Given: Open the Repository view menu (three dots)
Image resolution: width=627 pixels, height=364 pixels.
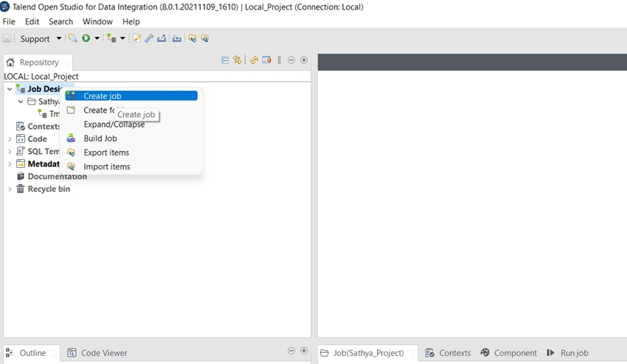Looking at the screenshot, I should click(x=279, y=60).
